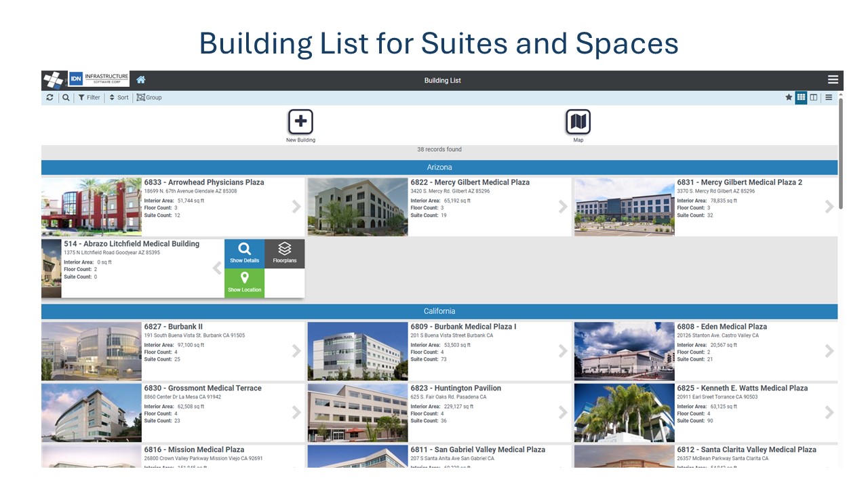Select title 6827 - Burbank II
Viewport: 868px width, 488px height.
coord(174,327)
